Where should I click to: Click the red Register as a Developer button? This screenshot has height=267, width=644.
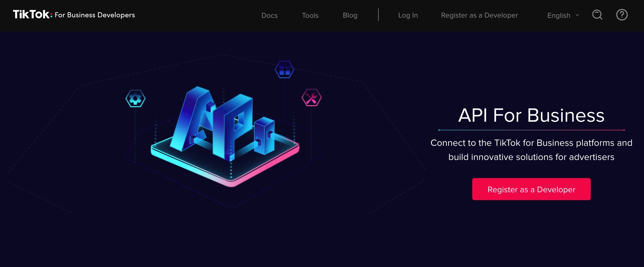tap(531, 189)
